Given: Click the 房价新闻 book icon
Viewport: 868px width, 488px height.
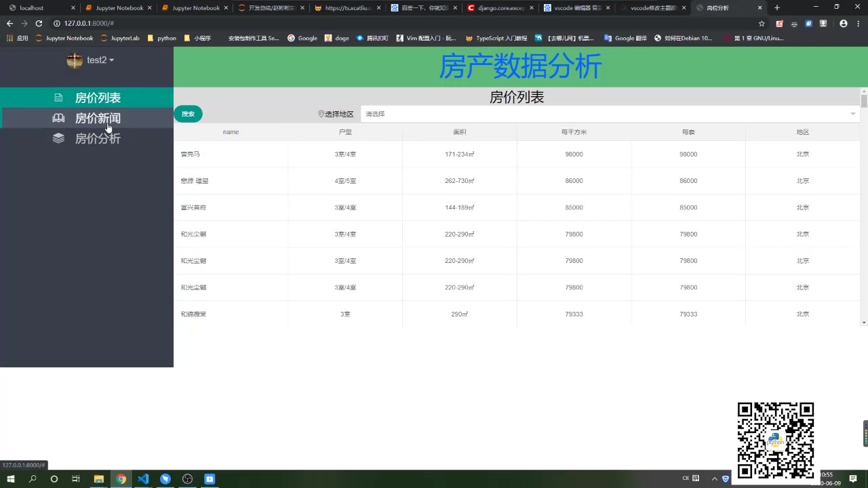Looking at the screenshot, I should [x=57, y=118].
